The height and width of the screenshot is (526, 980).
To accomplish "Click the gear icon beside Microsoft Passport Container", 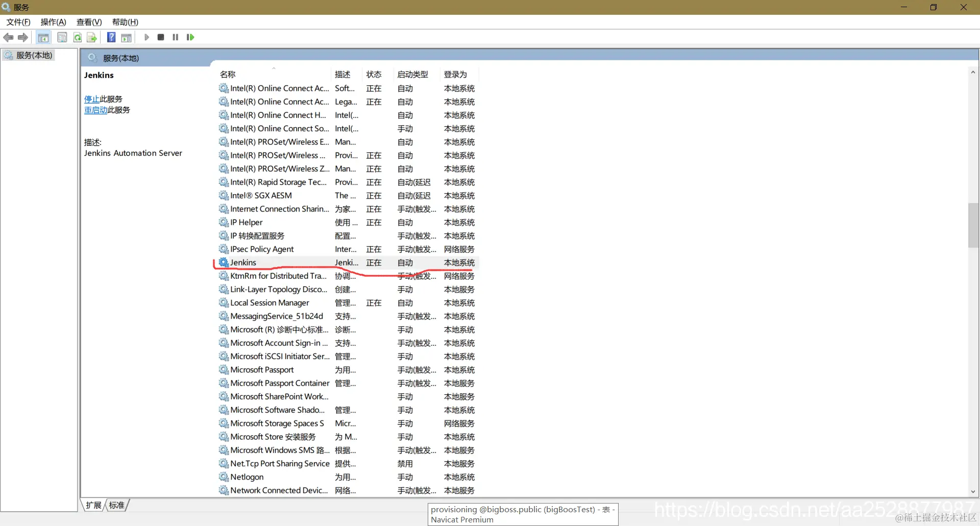I will [224, 383].
